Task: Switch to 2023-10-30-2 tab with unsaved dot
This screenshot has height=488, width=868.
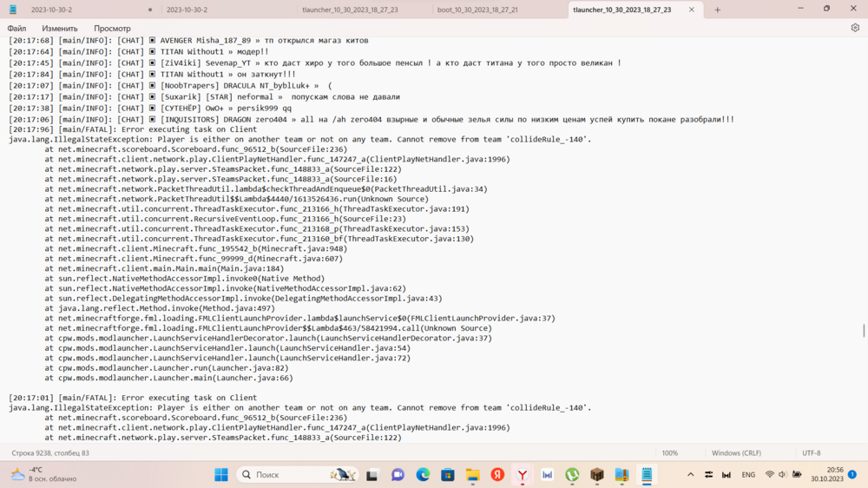Action: click(x=93, y=10)
